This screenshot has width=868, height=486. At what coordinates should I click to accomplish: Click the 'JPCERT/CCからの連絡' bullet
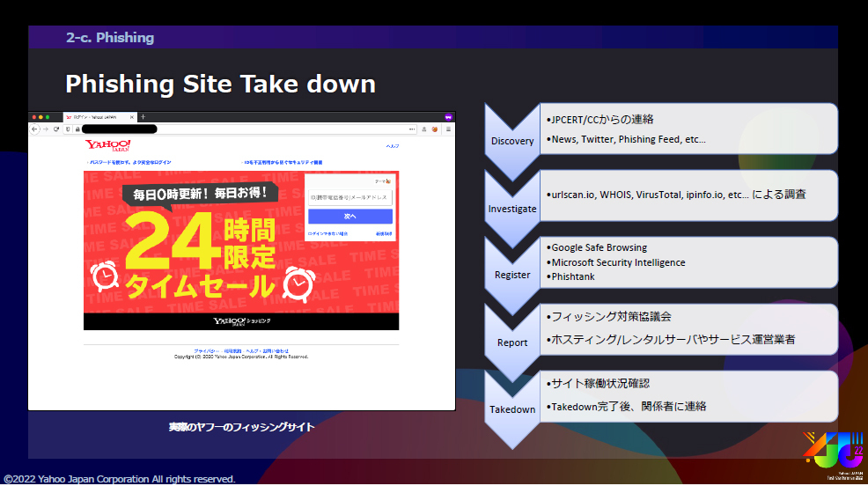click(600, 120)
